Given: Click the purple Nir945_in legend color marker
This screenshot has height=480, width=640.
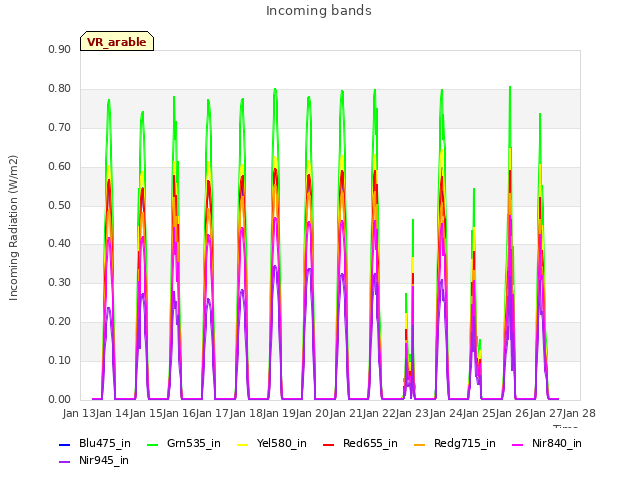Looking at the screenshot, I should (65, 462).
